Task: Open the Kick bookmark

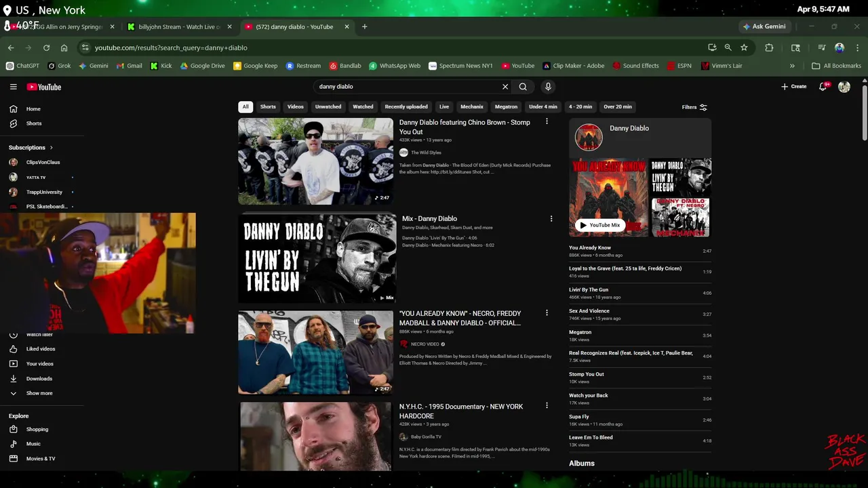Action: click(161, 66)
